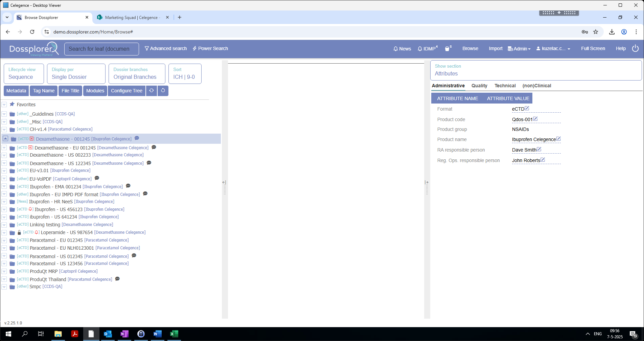
Task: Expand the CH-v1.4 tree node
Action: 4,130
